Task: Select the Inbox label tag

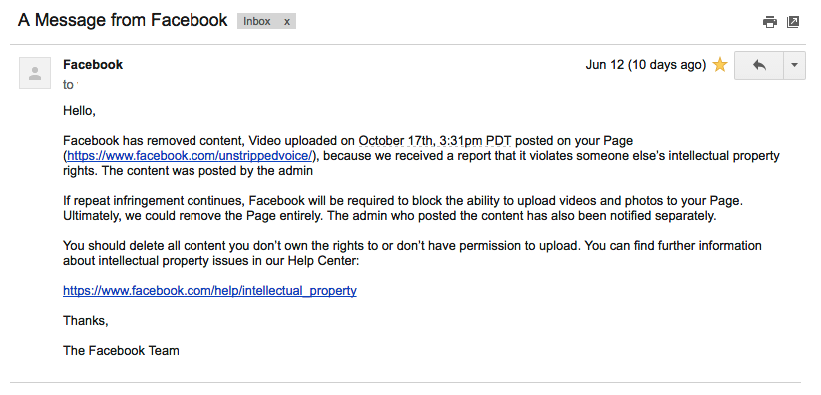Action: click(257, 21)
